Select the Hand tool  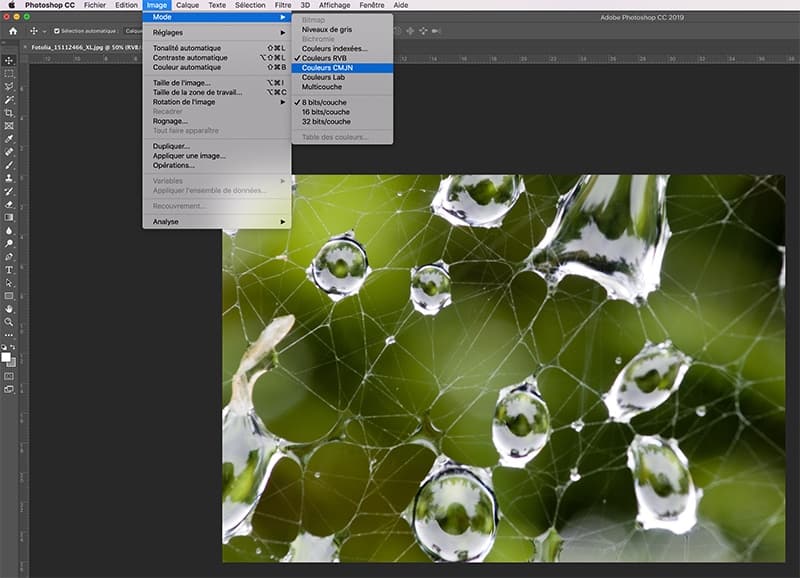pos(9,309)
